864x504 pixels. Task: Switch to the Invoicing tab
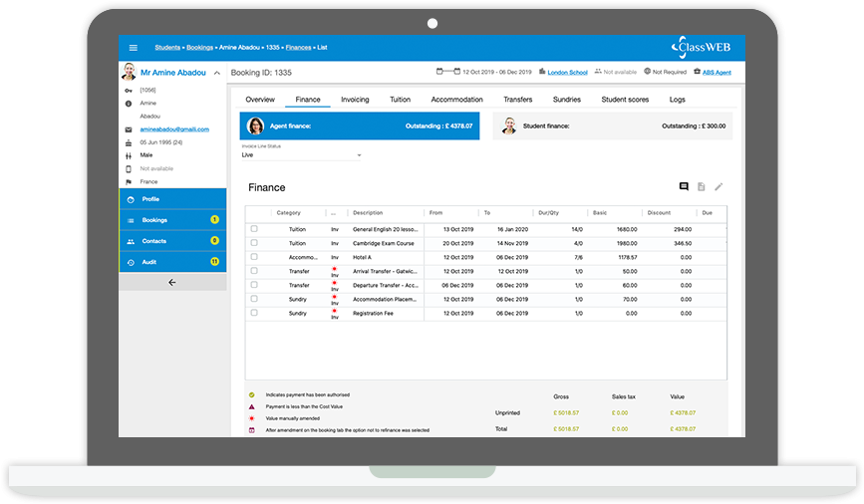coord(355,100)
